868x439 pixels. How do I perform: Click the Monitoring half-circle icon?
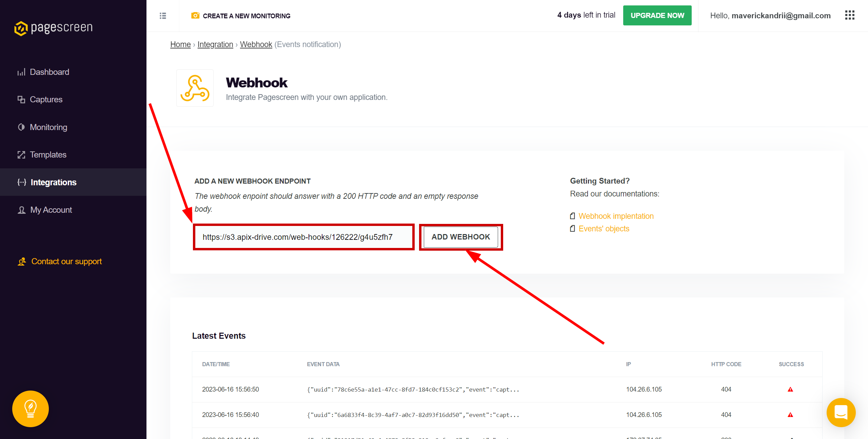click(21, 127)
